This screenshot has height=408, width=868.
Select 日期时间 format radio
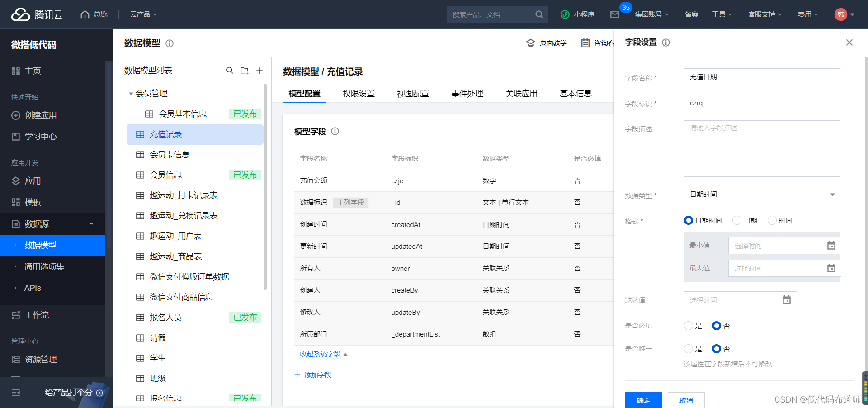689,220
